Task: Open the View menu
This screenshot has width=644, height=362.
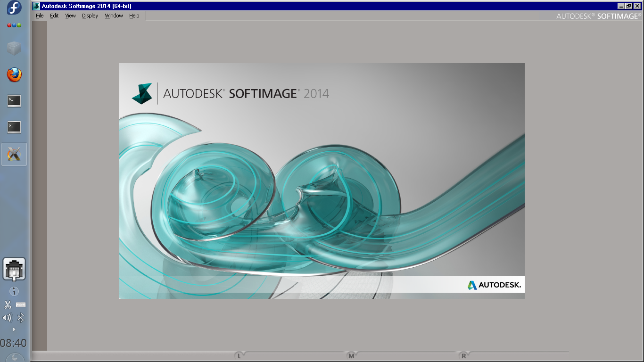Action: (70, 16)
